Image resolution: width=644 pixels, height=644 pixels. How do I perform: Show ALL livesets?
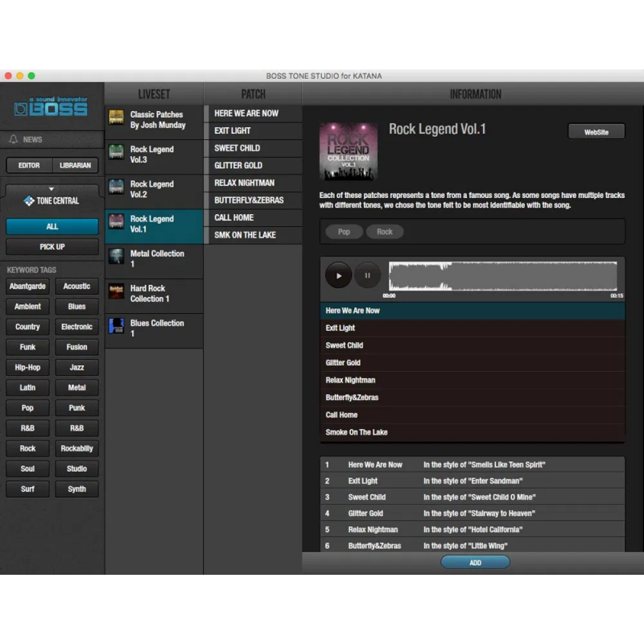click(52, 226)
